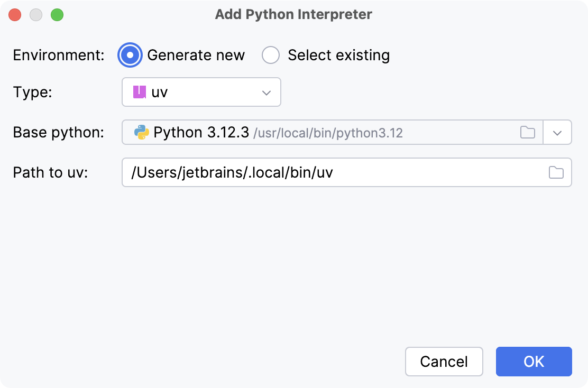588x388 pixels.
Task: Click the Python logo in Base python
Action: [x=141, y=132]
